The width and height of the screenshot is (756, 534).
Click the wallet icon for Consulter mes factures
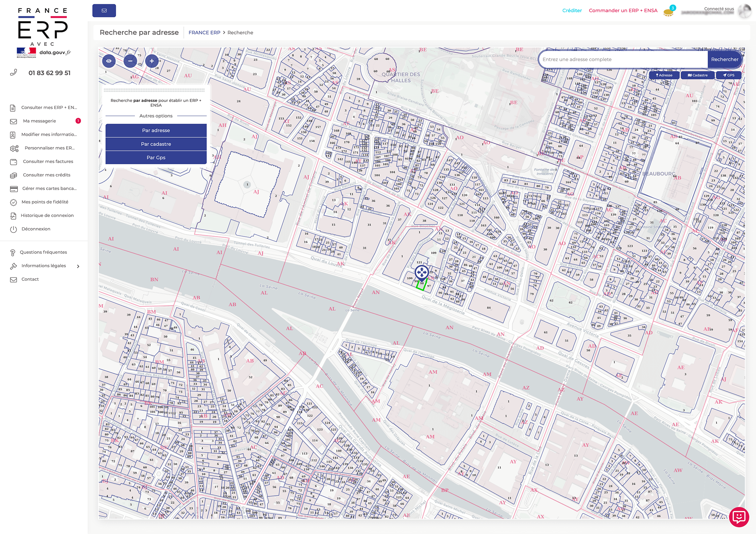click(x=13, y=162)
